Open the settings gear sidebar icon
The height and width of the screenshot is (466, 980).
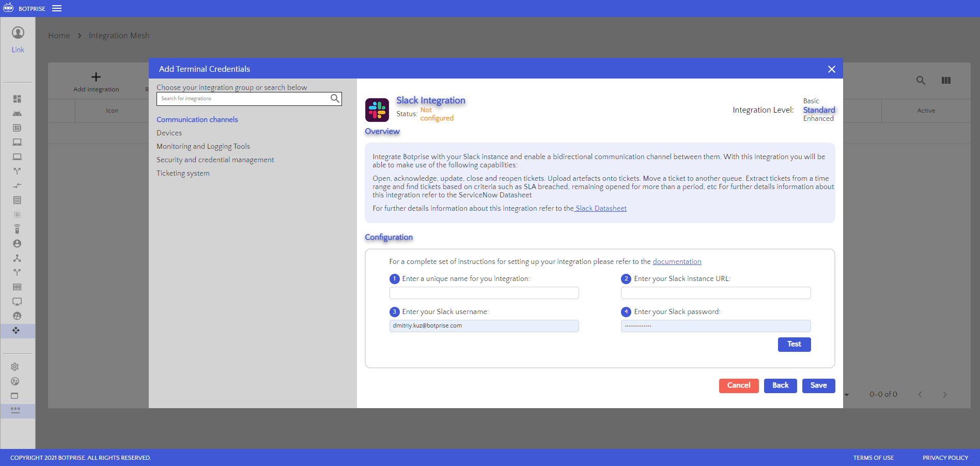[15, 367]
